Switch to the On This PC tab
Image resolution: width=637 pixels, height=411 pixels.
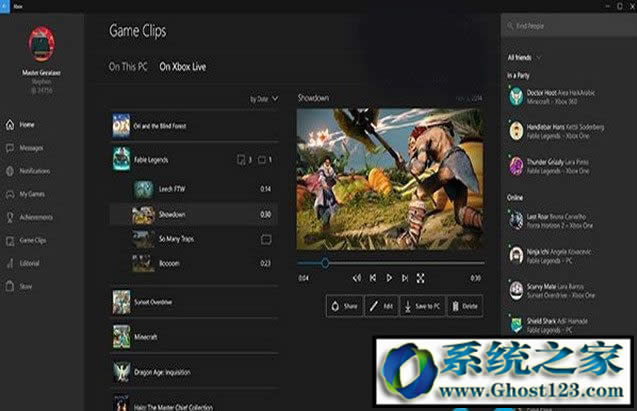click(x=129, y=66)
